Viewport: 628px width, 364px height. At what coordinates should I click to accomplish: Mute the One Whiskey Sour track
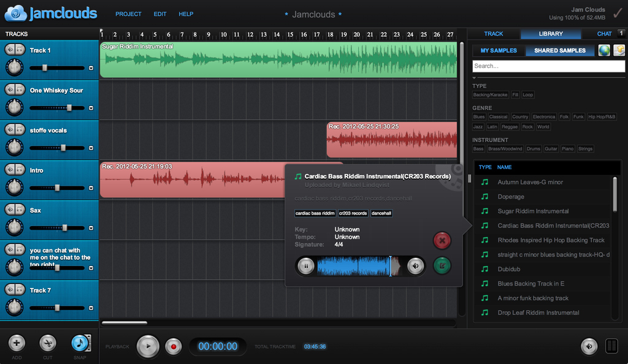coord(10,89)
